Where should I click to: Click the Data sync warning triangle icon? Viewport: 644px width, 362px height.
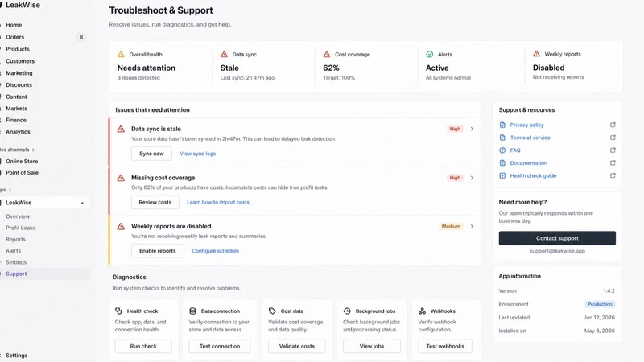tap(225, 54)
